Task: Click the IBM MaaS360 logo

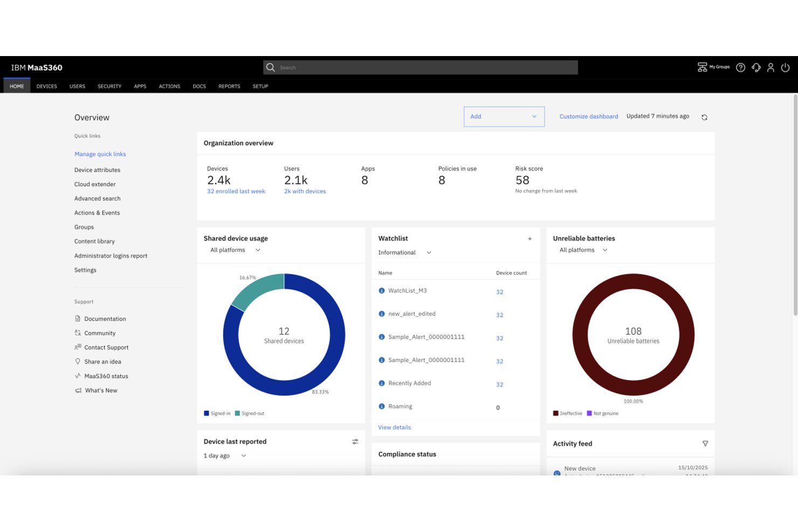Action: pyautogui.click(x=37, y=67)
